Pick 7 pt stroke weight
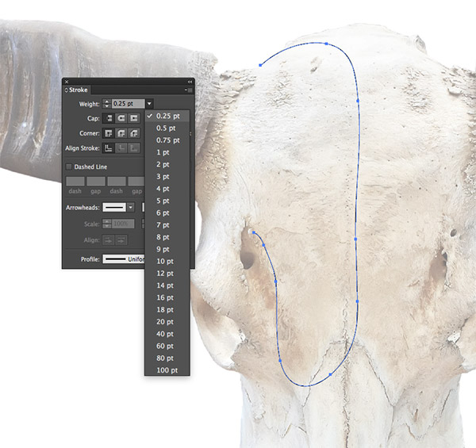The width and height of the screenshot is (476, 448). coord(167,225)
